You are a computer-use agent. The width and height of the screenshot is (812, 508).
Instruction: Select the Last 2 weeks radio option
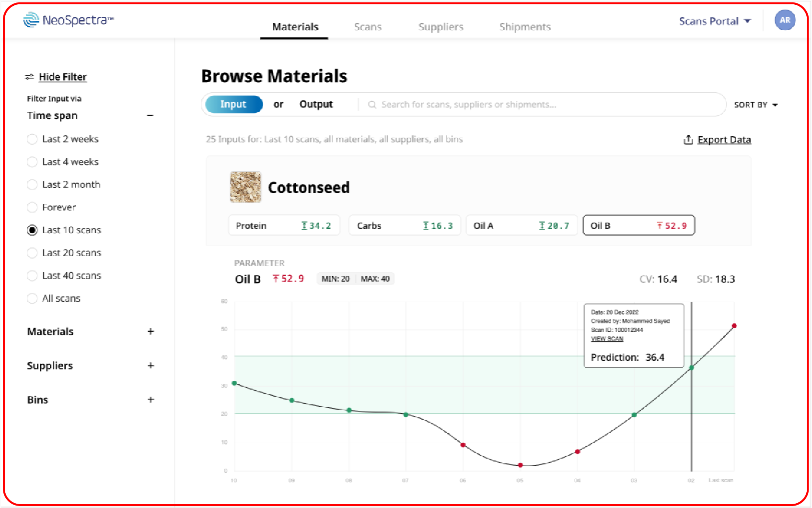tap(32, 139)
